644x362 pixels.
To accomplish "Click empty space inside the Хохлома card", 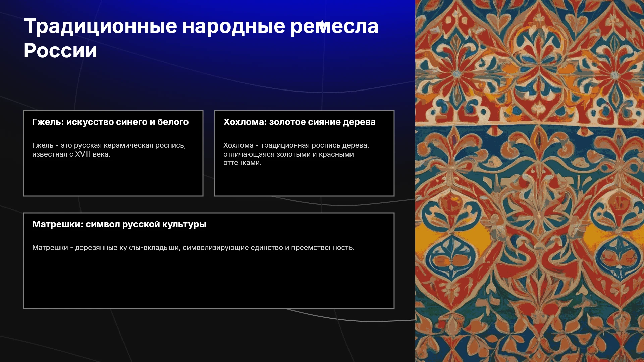I will pos(304,181).
